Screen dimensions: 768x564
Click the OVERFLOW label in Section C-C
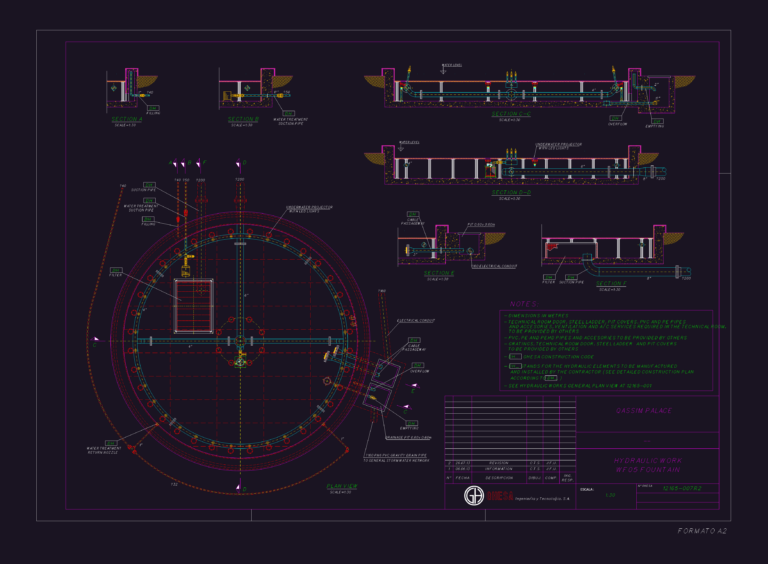pyautogui.click(x=617, y=124)
